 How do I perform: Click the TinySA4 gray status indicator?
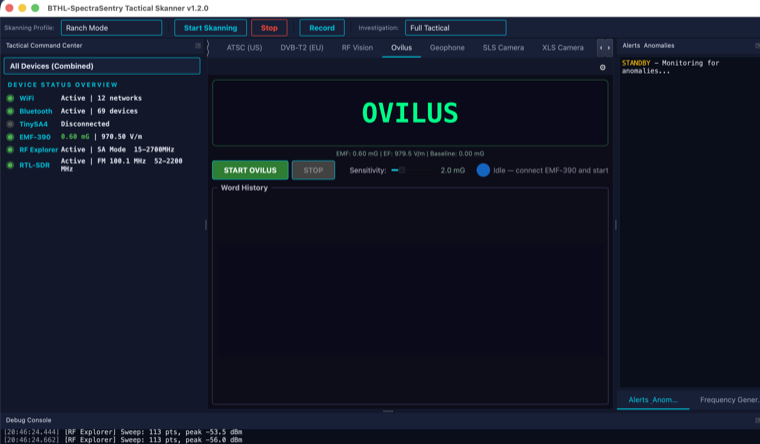click(10, 124)
